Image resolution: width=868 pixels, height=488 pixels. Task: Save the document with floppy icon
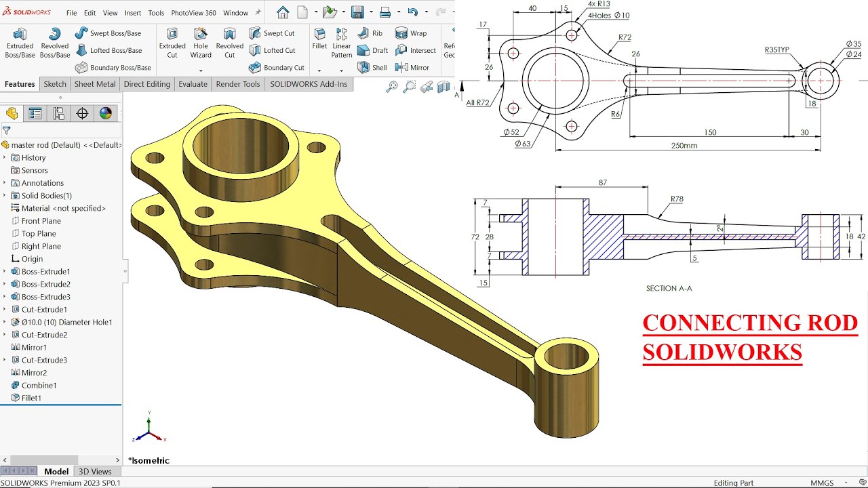click(x=357, y=12)
